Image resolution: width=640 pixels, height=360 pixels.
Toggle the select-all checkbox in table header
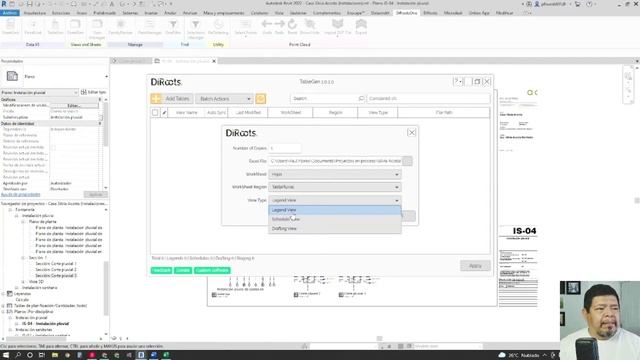pyautogui.click(x=155, y=112)
